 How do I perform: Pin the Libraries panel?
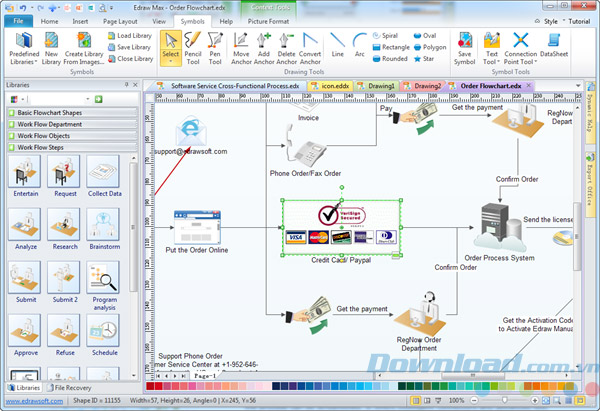[x=127, y=85]
